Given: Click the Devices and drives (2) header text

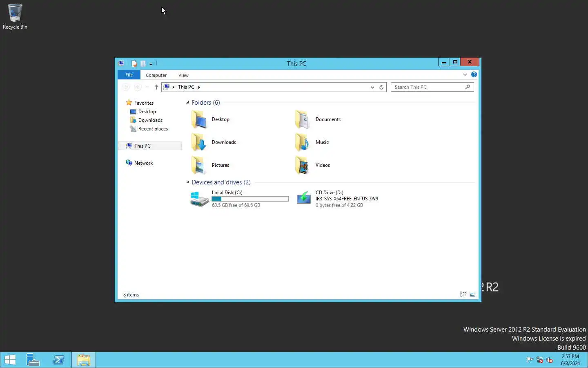Looking at the screenshot, I should [x=221, y=182].
